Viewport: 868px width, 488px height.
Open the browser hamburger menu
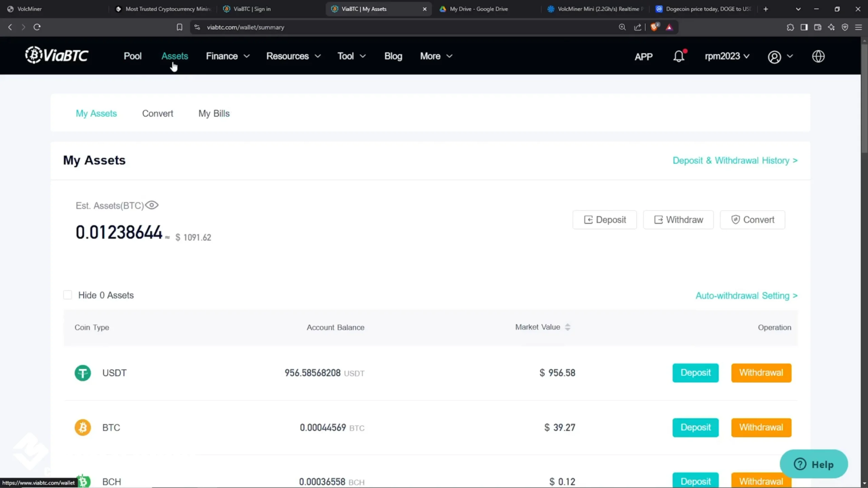pos(859,27)
